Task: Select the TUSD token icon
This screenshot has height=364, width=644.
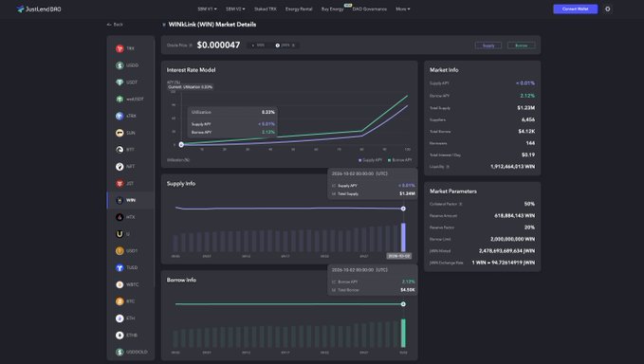Action: [120, 267]
